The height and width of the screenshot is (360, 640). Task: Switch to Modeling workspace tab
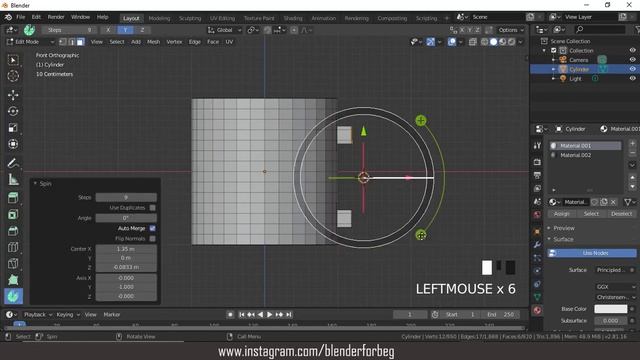(x=159, y=18)
